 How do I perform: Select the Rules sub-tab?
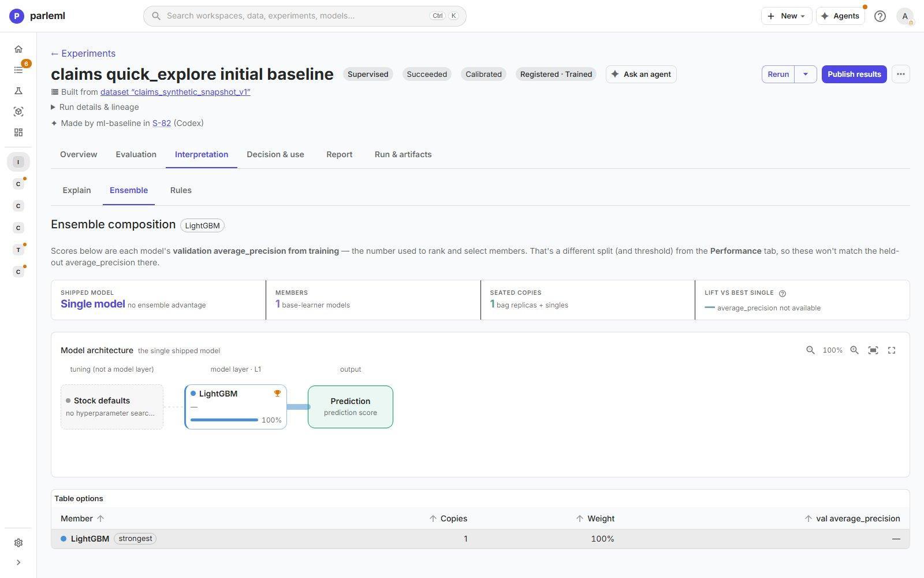pyautogui.click(x=181, y=190)
